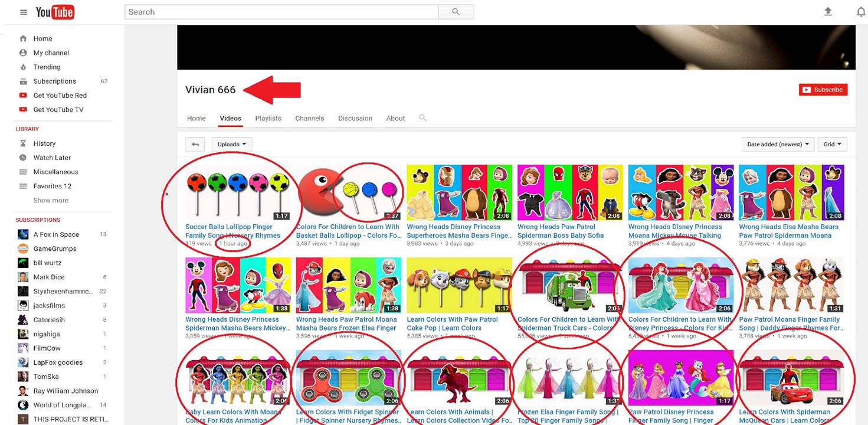Image resolution: width=868 pixels, height=425 pixels.
Task: Click the back arrow button beside Uploads
Action: coord(195,144)
